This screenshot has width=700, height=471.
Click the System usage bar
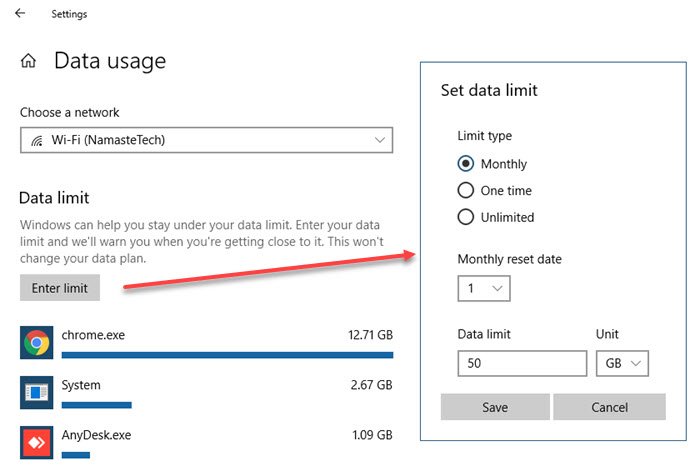point(97,404)
